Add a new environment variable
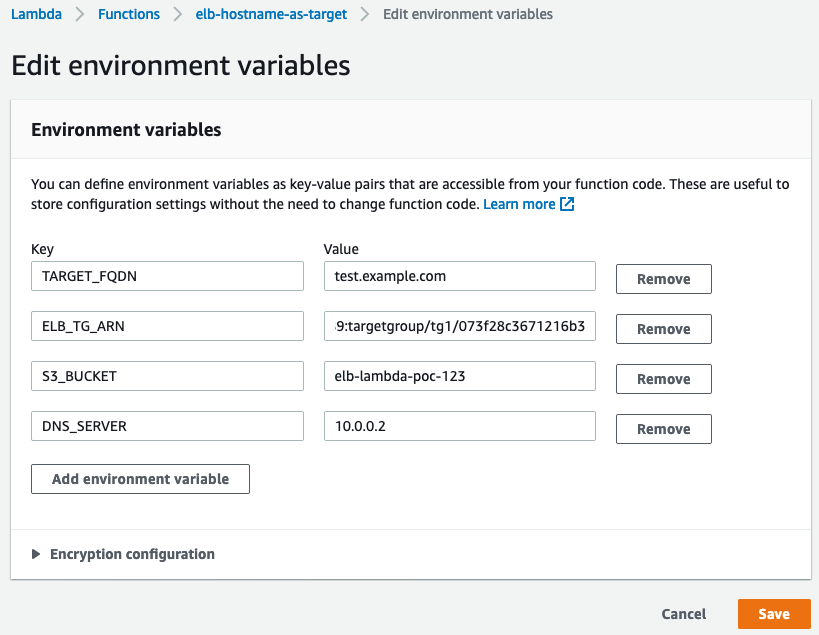This screenshot has height=635, width=819. point(140,478)
